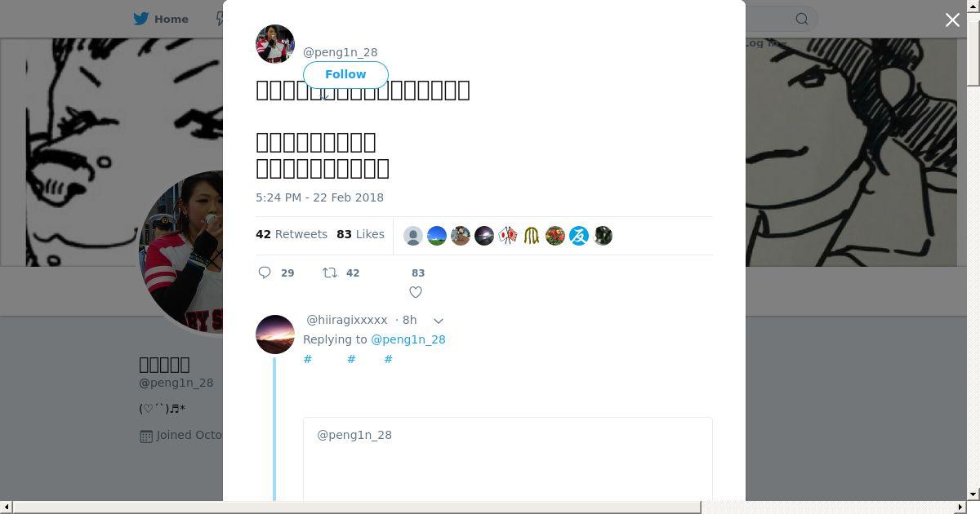Open the quoted @peng1n_28 tweet card
The width and height of the screenshot is (980, 514).
click(x=508, y=459)
